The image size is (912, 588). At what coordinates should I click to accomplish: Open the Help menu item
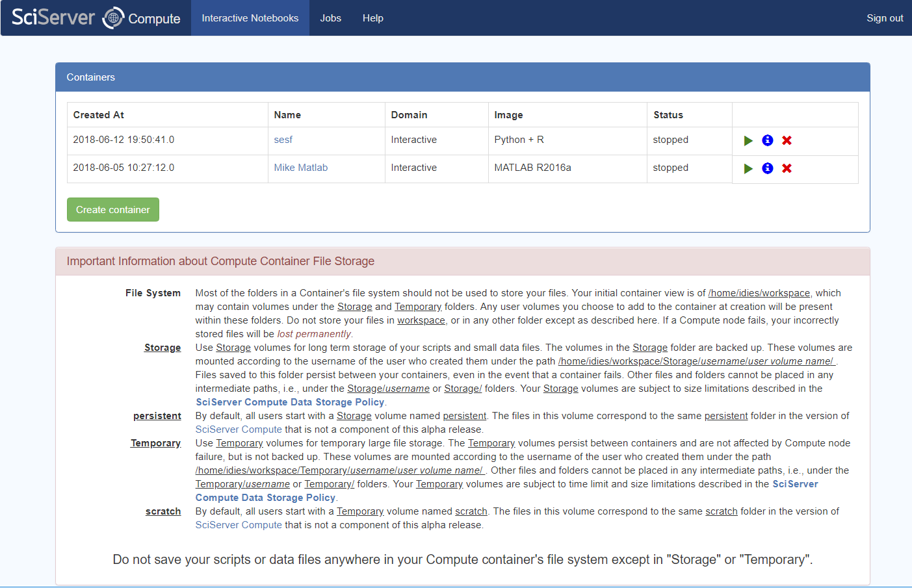click(373, 18)
